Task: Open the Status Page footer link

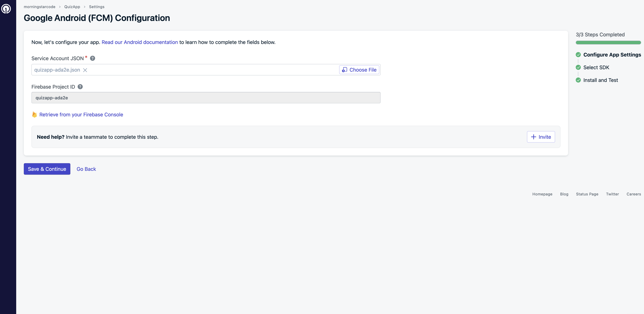Action: (x=587, y=194)
